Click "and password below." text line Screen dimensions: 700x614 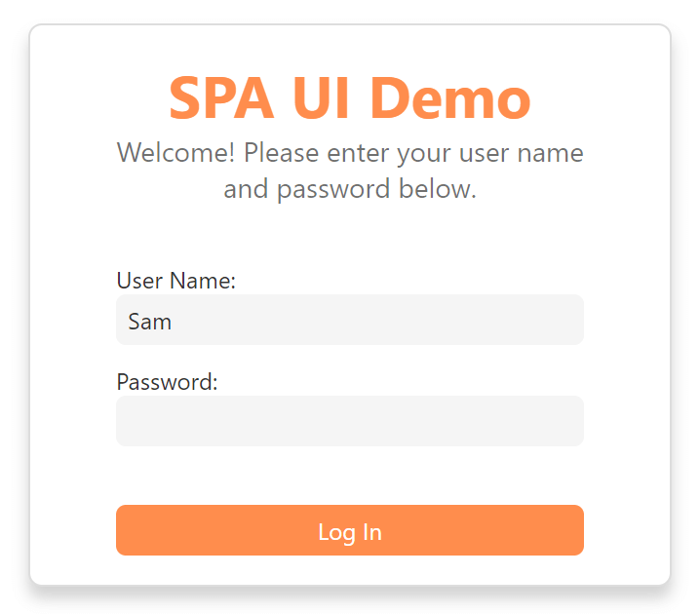tap(349, 188)
